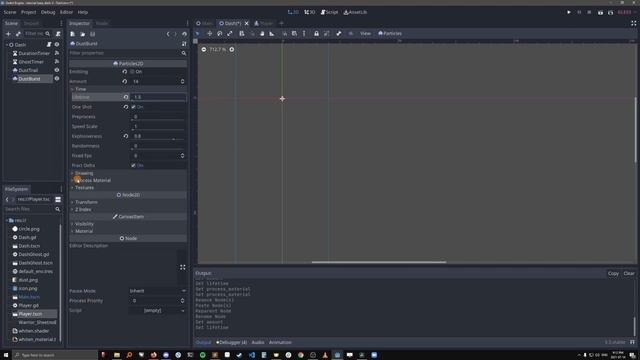Screen dimensions: 640x360
Task: Open the Scene menu
Action: [x=10, y=12]
